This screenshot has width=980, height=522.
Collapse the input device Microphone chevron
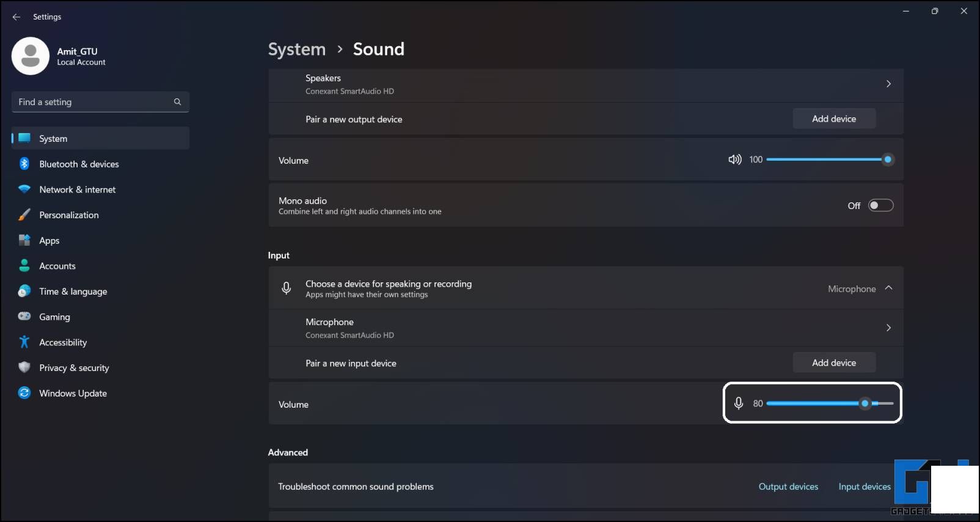(x=889, y=288)
